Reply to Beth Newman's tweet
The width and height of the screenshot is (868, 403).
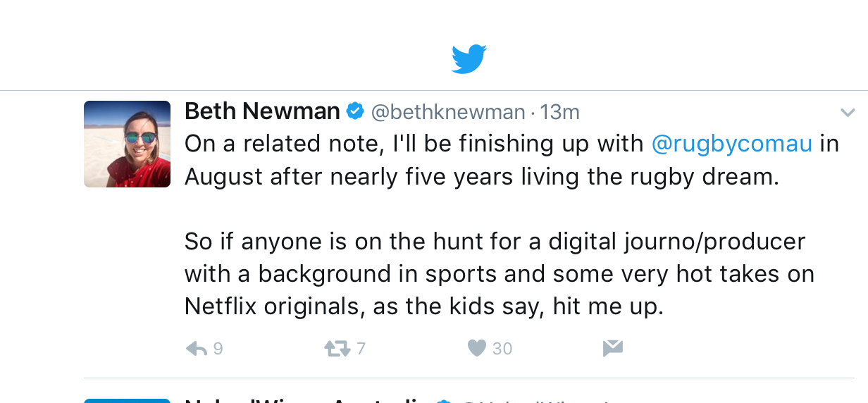(x=196, y=348)
